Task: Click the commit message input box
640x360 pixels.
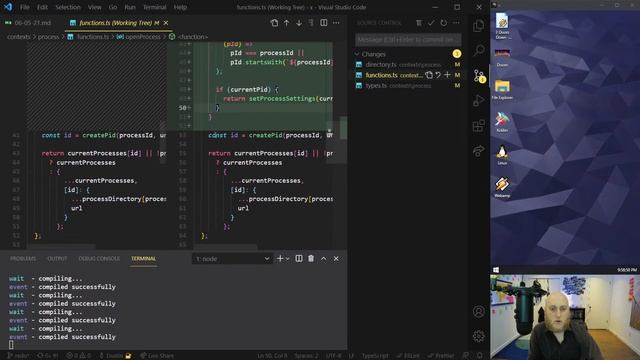Action: pyautogui.click(x=408, y=40)
